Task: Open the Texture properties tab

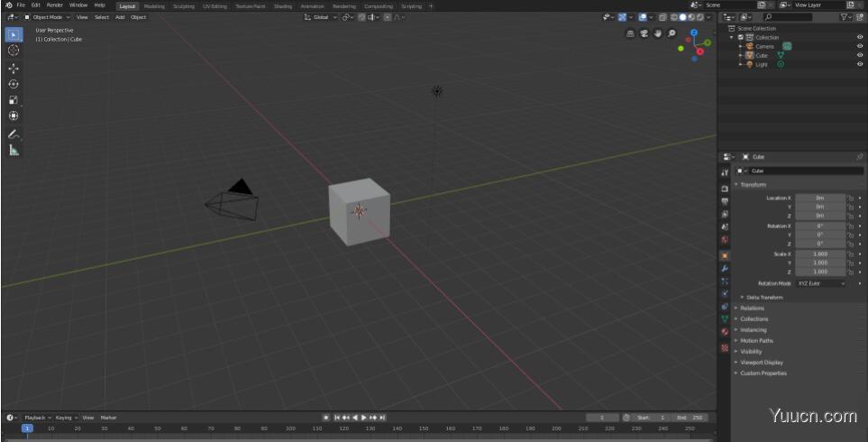Action: point(725,348)
